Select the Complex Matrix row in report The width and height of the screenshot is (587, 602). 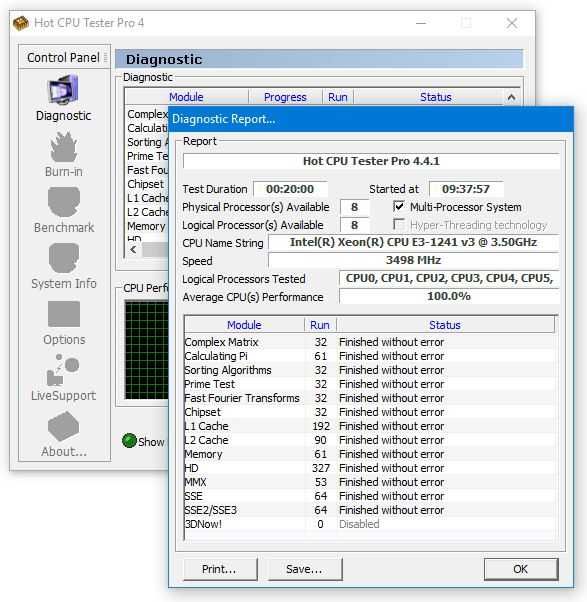(370, 342)
